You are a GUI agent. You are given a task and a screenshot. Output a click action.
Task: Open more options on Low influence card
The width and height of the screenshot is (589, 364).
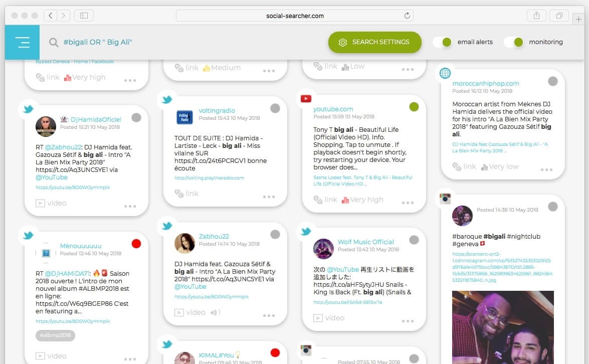[x=408, y=70]
